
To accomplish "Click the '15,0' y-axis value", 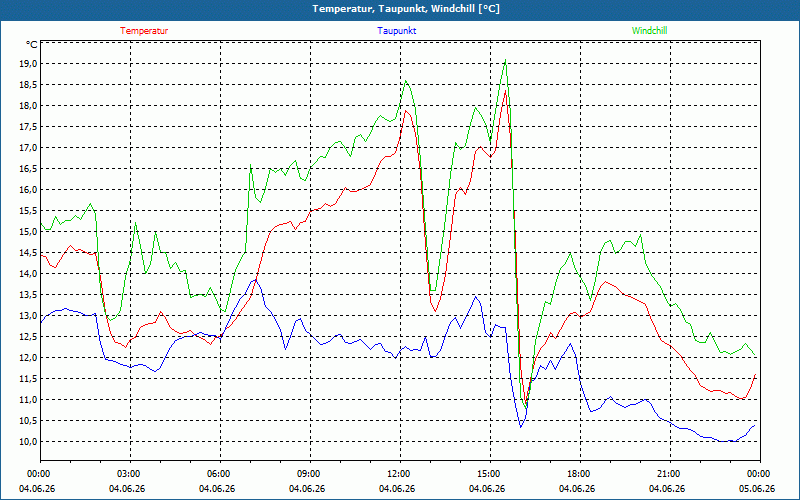I will click(x=28, y=232).
